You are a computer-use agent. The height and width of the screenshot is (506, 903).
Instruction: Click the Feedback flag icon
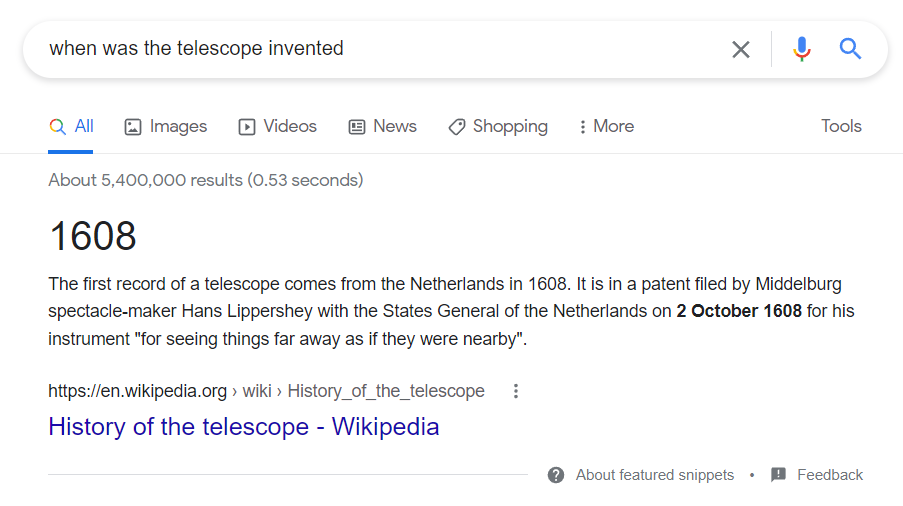click(x=778, y=475)
